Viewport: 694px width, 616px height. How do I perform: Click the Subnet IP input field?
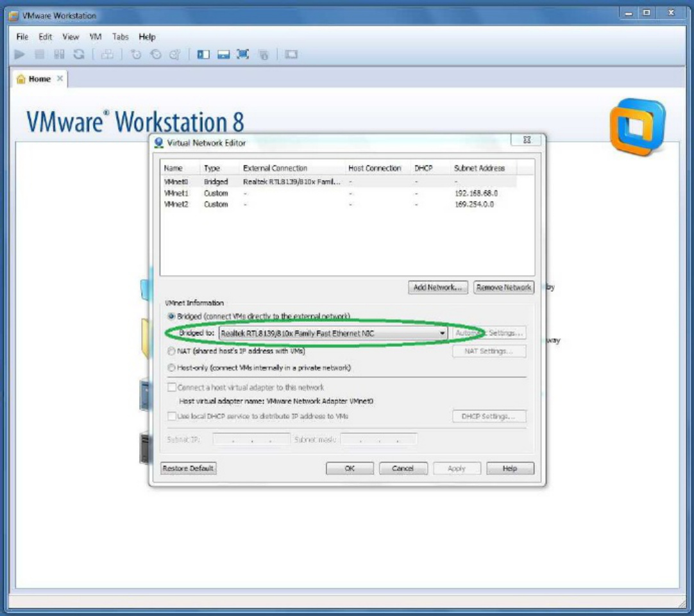251,440
